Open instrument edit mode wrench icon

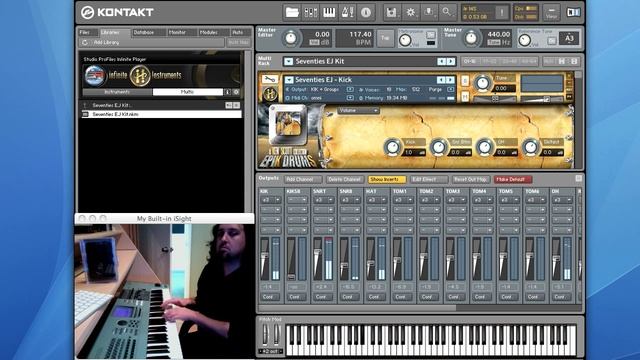pyautogui.click(x=269, y=79)
